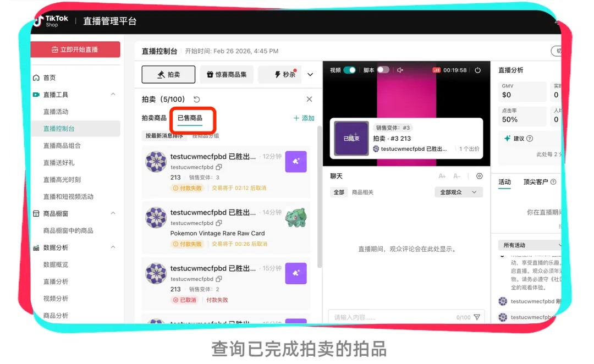Open the 全部观众 dropdown
This screenshot has width=594, height=364.
coord(459,192)
